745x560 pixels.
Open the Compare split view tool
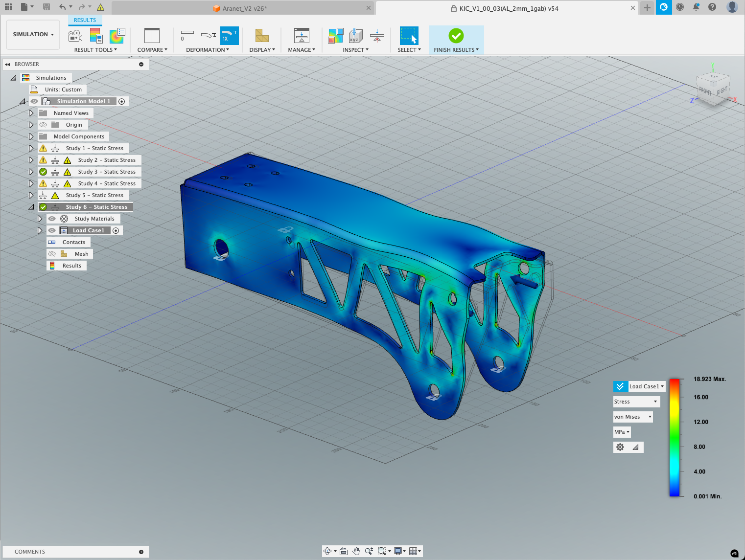[152, 36]
